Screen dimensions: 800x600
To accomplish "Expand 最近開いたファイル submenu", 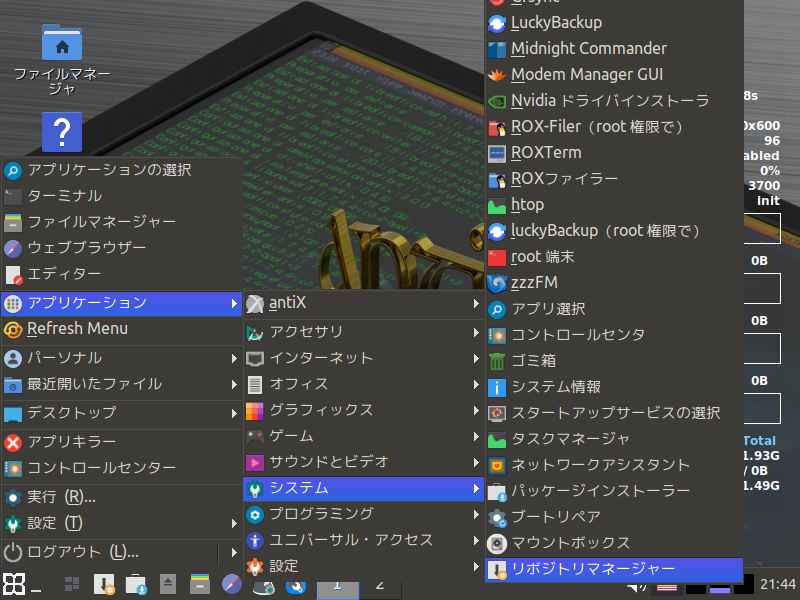I will 121,384.
